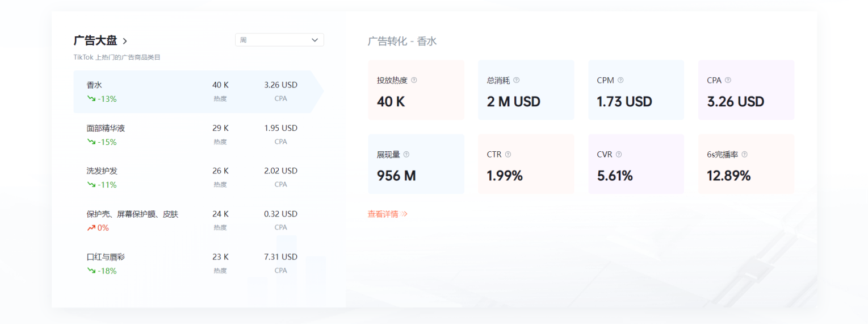
Task: Select the 口红与唇彩 category row
Action: click(193, 264)
